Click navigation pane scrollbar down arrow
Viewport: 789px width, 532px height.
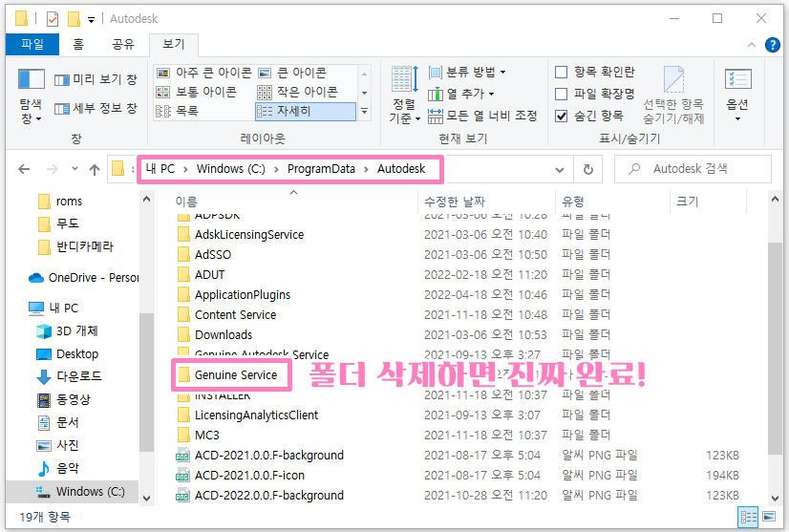click(x=146, y=499)
